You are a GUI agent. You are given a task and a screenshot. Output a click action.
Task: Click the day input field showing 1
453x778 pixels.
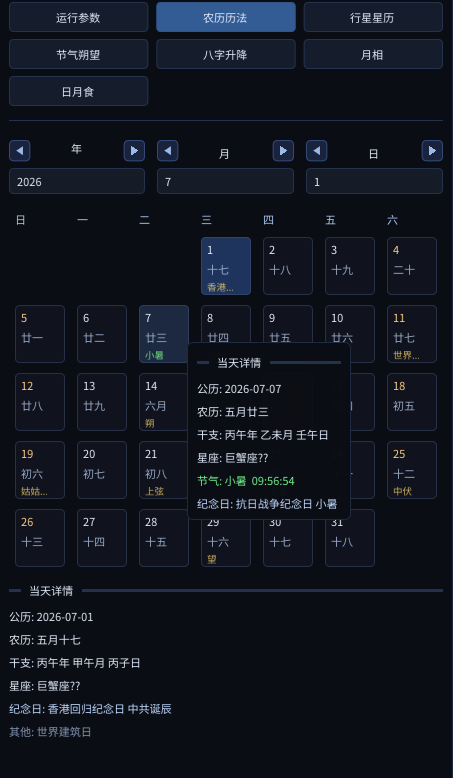374,181
